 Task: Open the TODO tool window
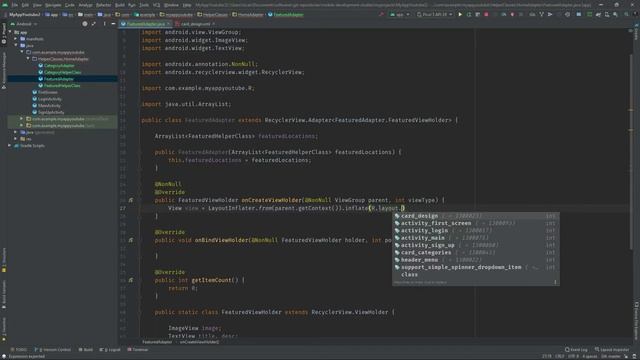(x=19, y=350)
